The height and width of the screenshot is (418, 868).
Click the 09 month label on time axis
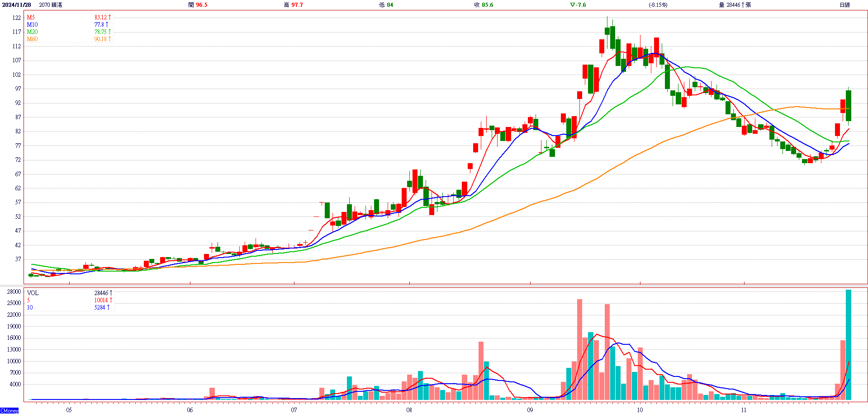(530, 410)
